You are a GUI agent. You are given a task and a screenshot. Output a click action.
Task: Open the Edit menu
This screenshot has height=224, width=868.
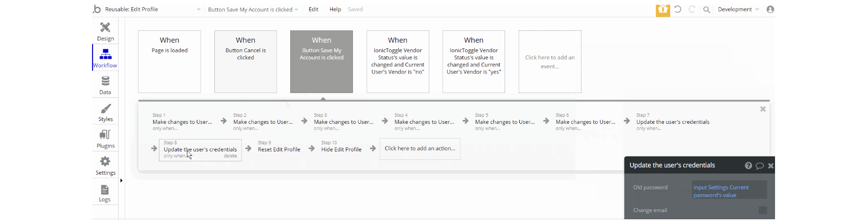tap(314, 9)
